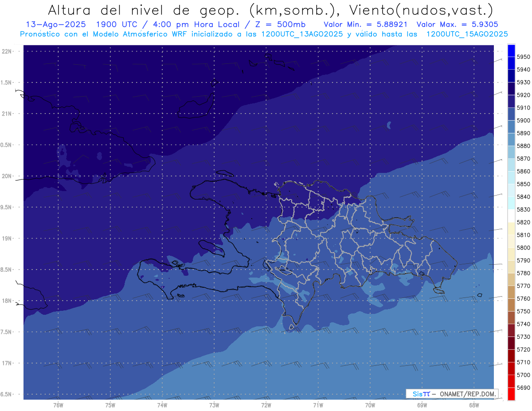
Task: Click the 74W longitude axis label
Action: (162, 405)
